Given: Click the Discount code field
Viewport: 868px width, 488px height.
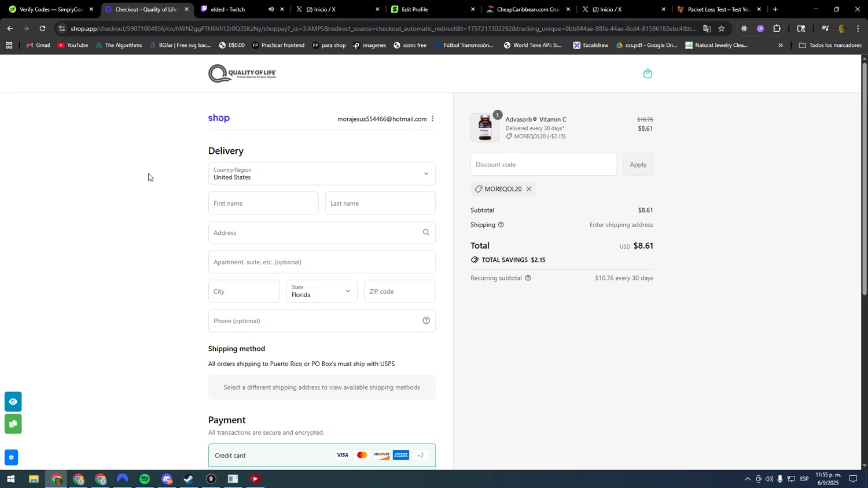Looking at the screenshot, I should pos(543,165).
